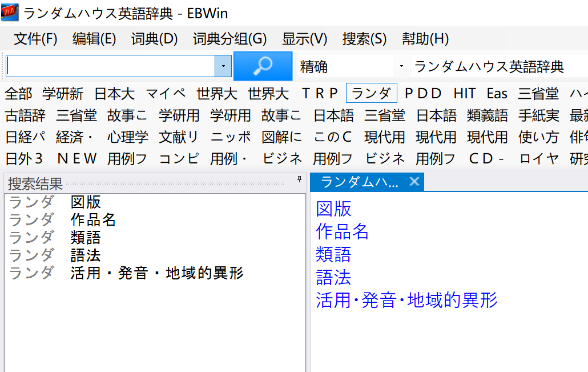Select the 日経パ dictionary button
This screenshot has height=372, width=588.
pos(25,137)
